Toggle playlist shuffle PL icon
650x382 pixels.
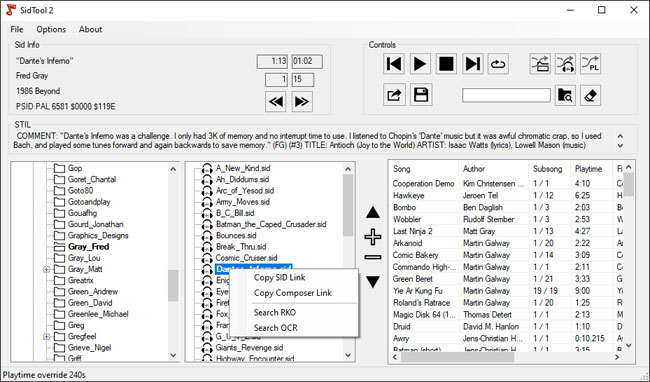click(x=590, y=64)
